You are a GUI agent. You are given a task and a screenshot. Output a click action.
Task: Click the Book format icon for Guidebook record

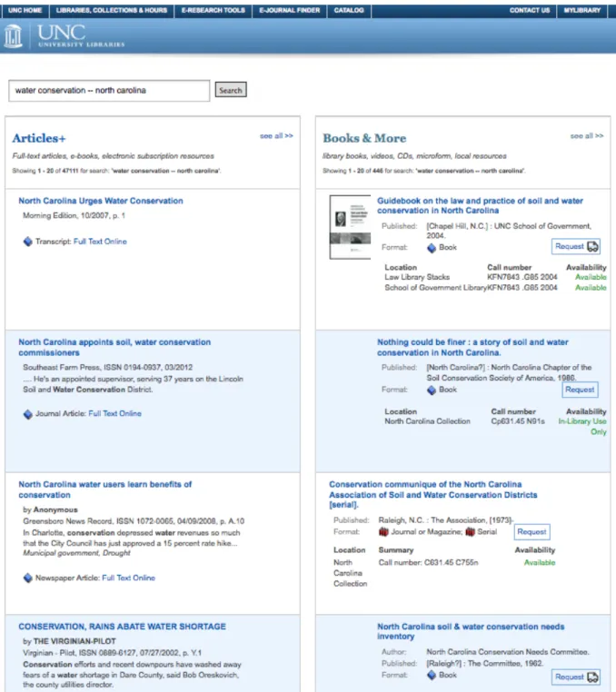pos(432,248)
